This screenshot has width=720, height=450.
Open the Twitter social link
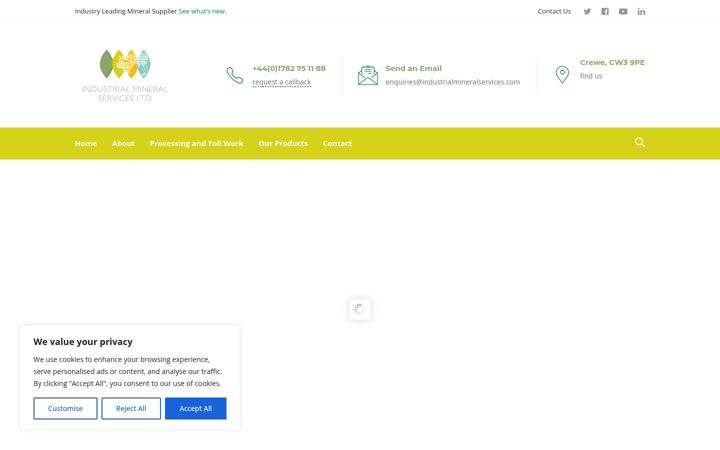[x=587, y=11]
